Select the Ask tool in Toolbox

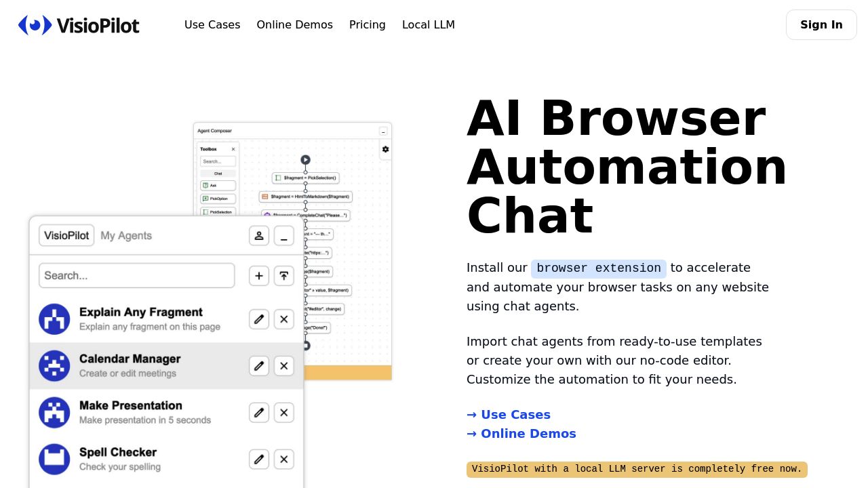tap(218, 186)
